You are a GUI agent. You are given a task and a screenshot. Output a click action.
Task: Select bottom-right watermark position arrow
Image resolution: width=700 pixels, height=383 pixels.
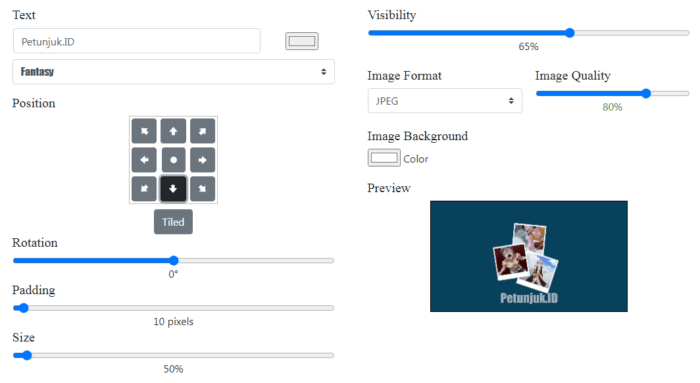click(x=203, y=189)
